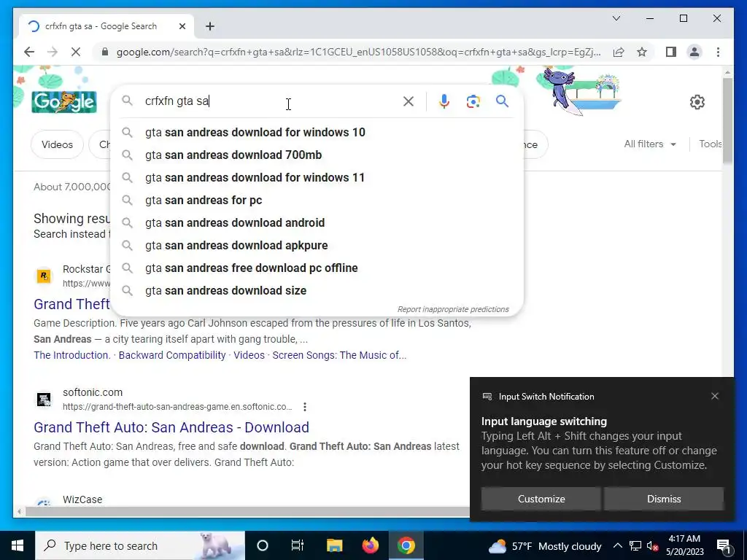Click the share page icon in address bar
Viewport: 747px width, 560px height.
pyautogui.click(x=619, y=52)
